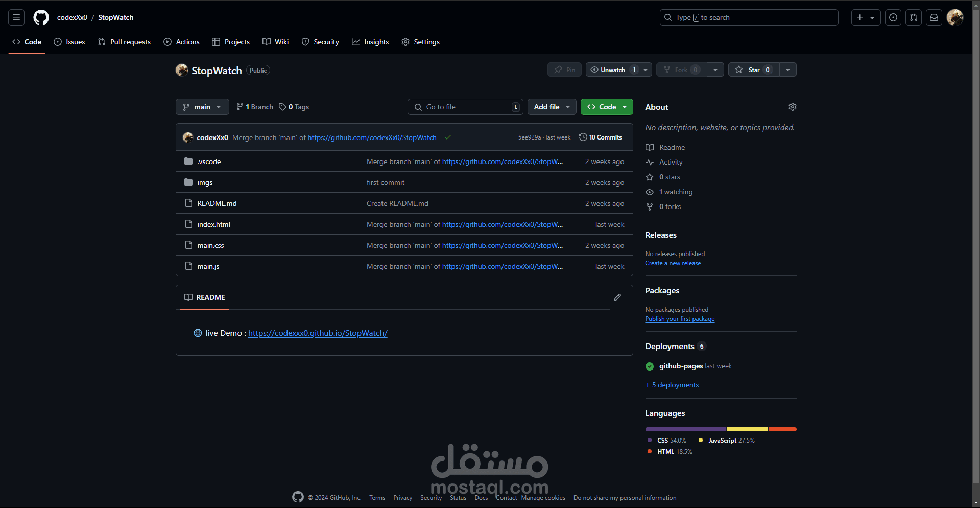This screenshot has width=980, height=508.
Task: Select the README tab heading
Action: coord(205,297)
